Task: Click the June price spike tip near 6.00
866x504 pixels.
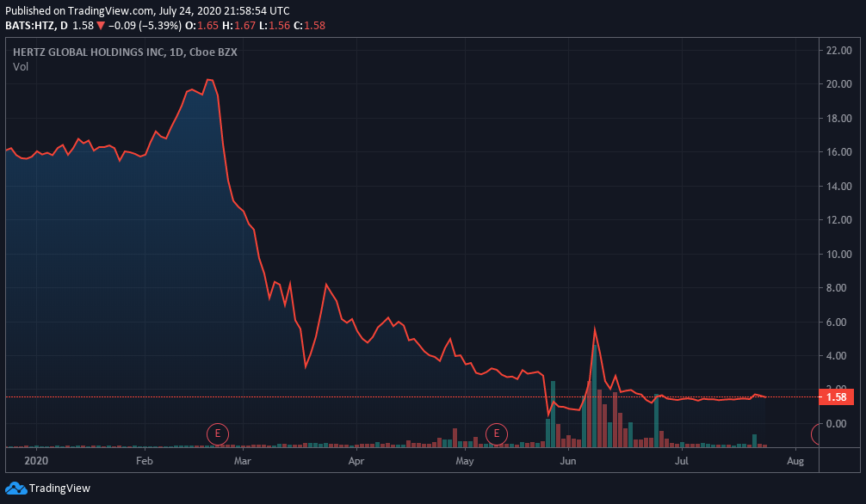Action: click(595, 329)
